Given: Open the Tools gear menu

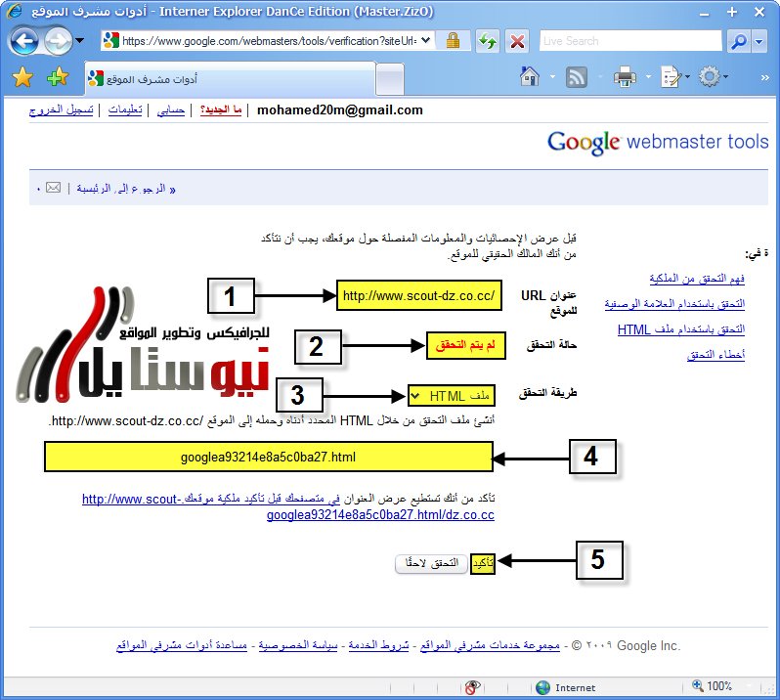Looking at the screenshot, I should 710,76.
